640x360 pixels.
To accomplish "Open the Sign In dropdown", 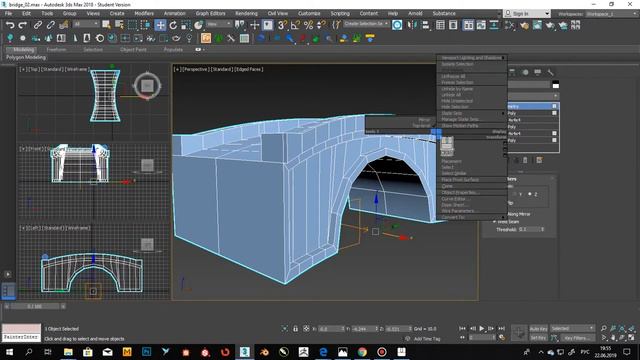I will click(x=527, y=14).
